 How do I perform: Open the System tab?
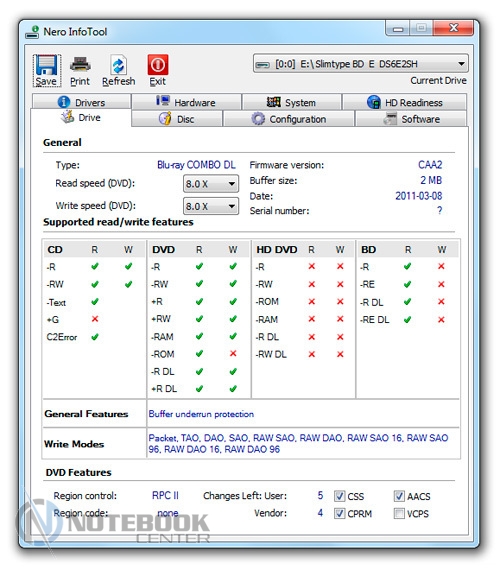[291, 102]
